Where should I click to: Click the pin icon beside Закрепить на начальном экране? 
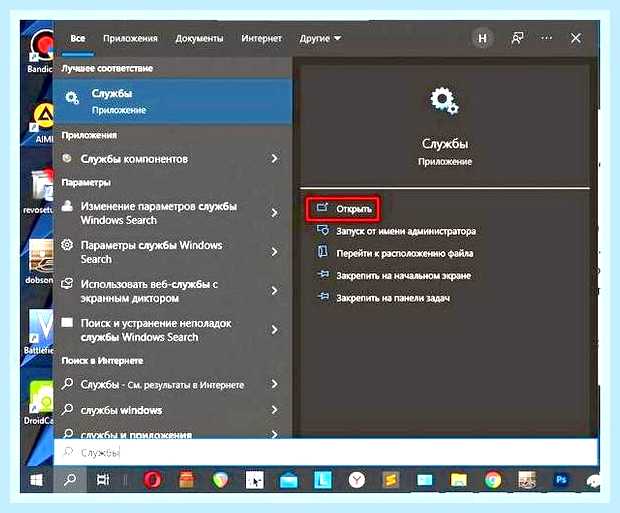[323, 274]
